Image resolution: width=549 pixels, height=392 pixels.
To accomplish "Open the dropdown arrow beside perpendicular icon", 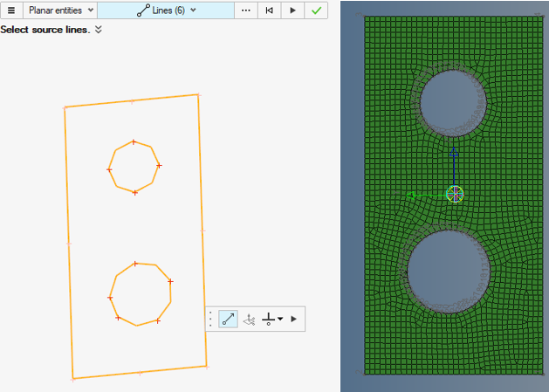I will 279,320.
